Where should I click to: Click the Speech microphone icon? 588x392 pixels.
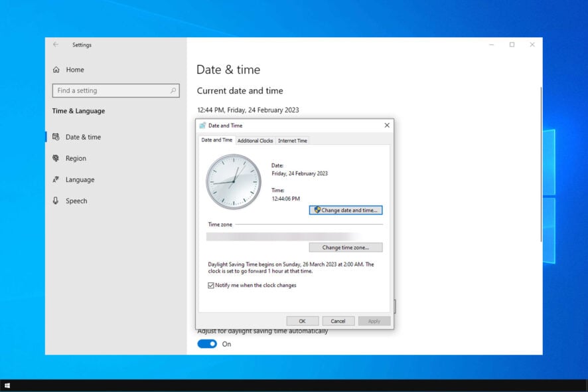(x=56, y=201)
